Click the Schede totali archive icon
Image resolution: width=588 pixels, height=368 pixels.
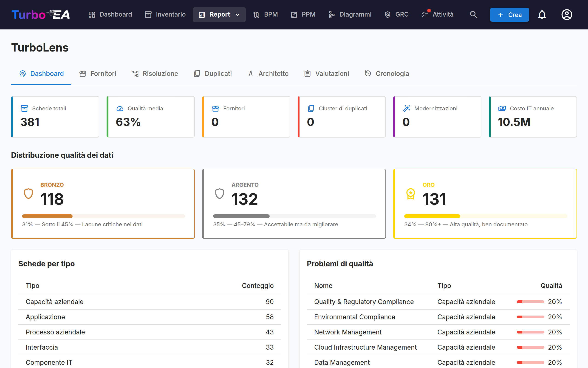coord(24,109)
